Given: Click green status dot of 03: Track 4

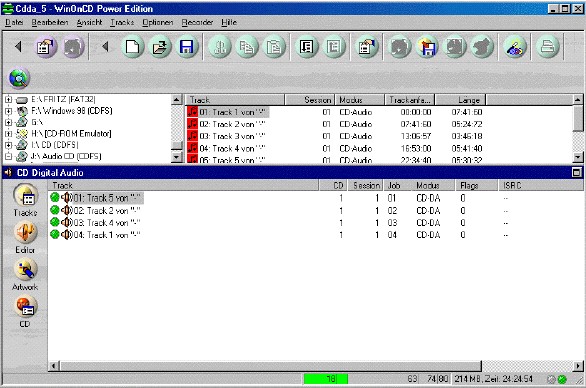Looking at the screenshot, I should pos(55,222).
